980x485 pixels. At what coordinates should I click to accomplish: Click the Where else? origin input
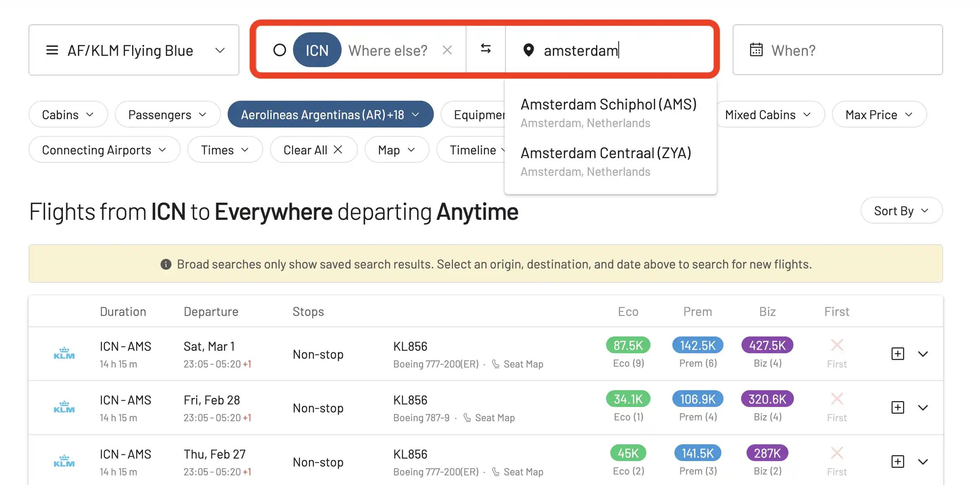tap(388, 50)
